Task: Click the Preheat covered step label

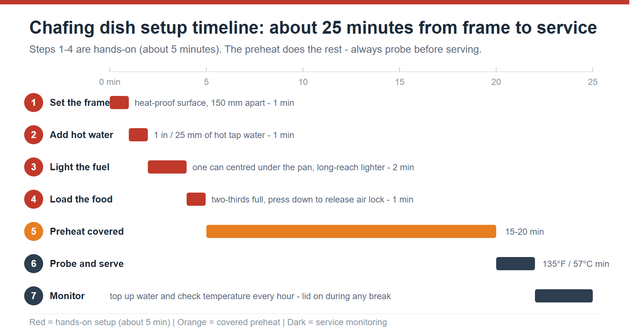Action: click(87, 231)
